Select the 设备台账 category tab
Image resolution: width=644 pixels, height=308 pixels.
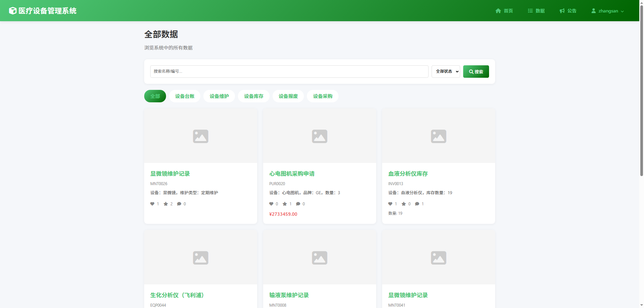(x=185, y=96)
